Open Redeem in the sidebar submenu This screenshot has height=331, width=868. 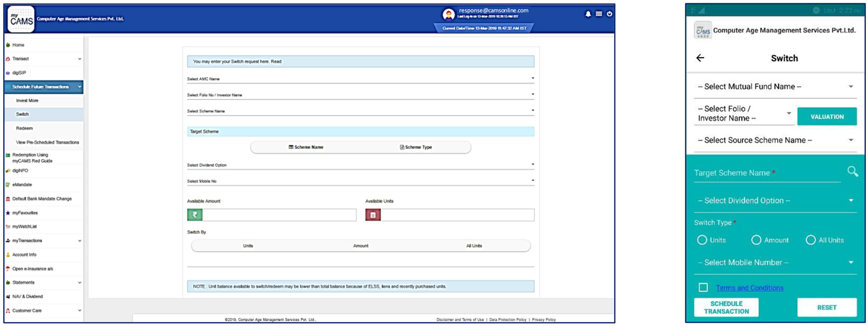(24, 129)
